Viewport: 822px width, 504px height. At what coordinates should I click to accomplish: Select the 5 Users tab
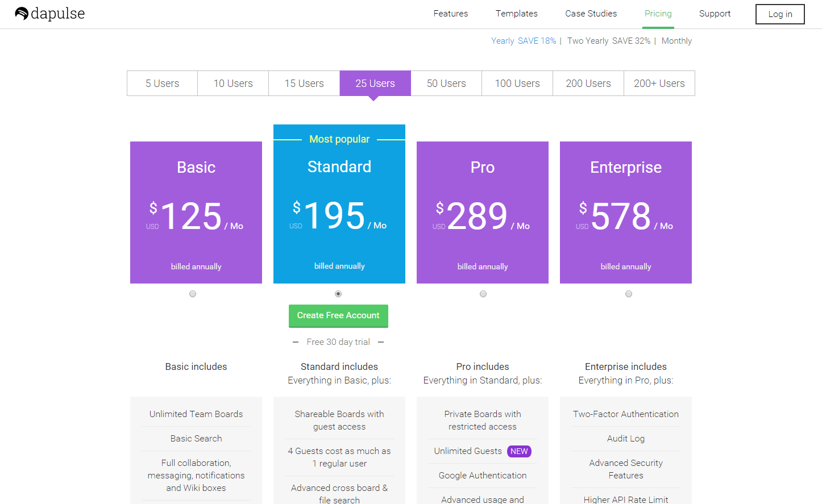tap(162, 84)
